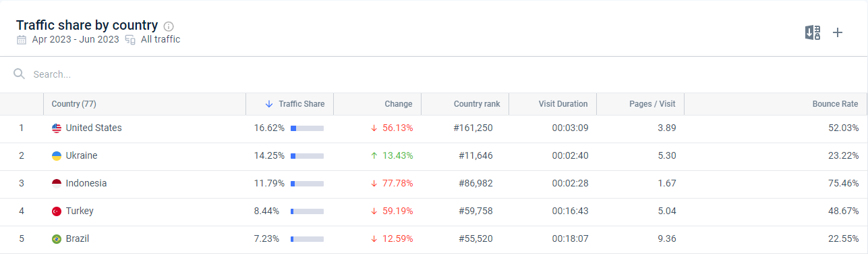Click bounce rate 75.46%
The width and height of the screenshot is (868, 254).
(843, 183)
